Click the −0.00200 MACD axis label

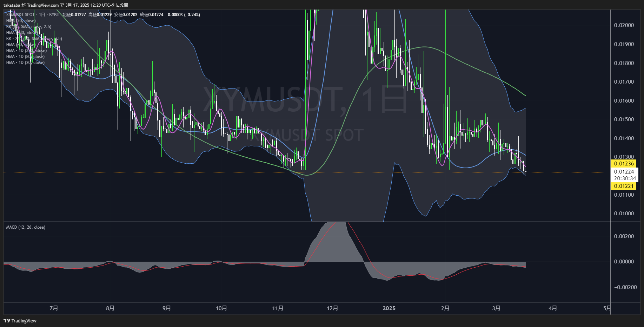click(x=625, y=287)
